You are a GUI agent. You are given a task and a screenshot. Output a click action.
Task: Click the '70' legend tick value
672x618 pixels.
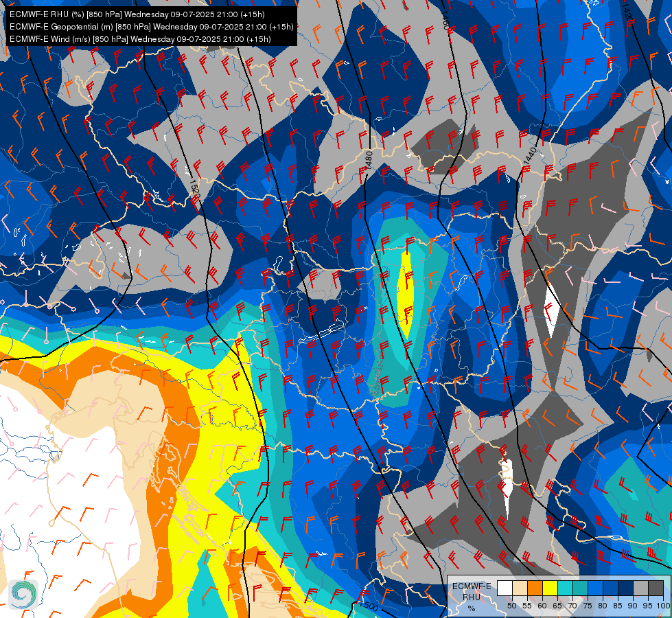[x=572, y=606]
